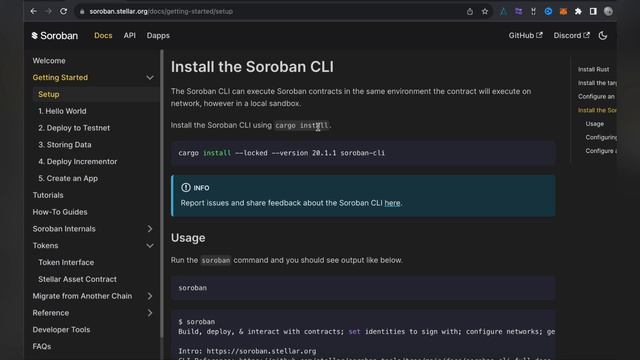Open Welcome in the sidebar
This screenshot has height=360, width=640.
(x=49, y=61)
